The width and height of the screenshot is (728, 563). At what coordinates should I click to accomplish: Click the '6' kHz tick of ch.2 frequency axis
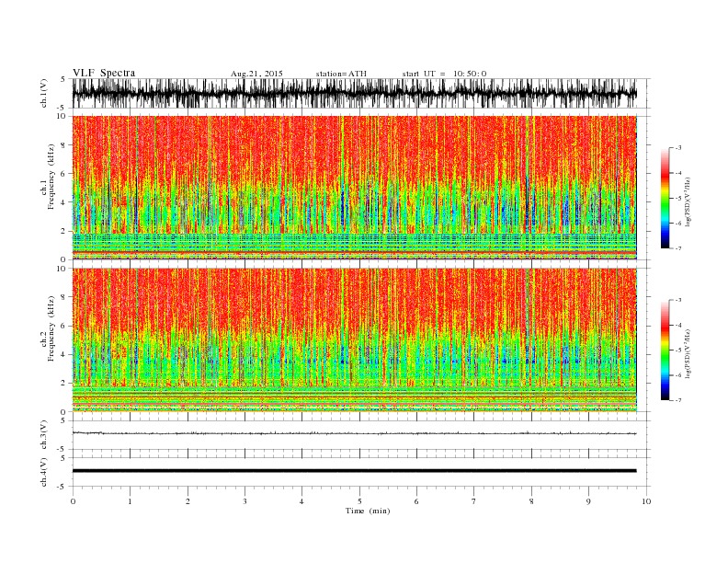pos(64,326)
